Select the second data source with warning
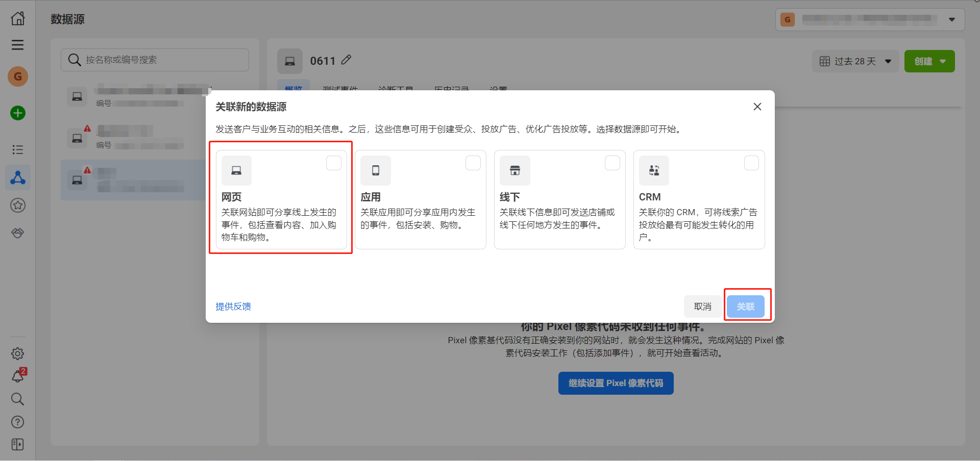The width and height of the screenshot is (980, 461). (134, 137)
